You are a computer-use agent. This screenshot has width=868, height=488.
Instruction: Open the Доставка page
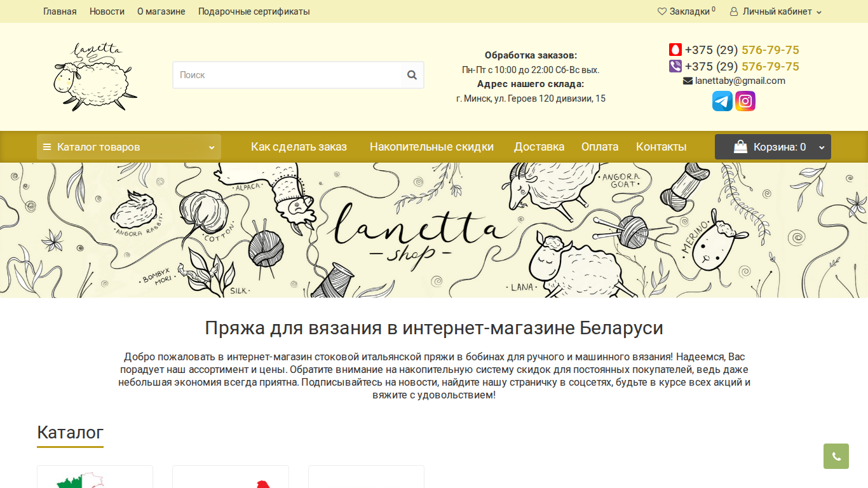(539, 147)
